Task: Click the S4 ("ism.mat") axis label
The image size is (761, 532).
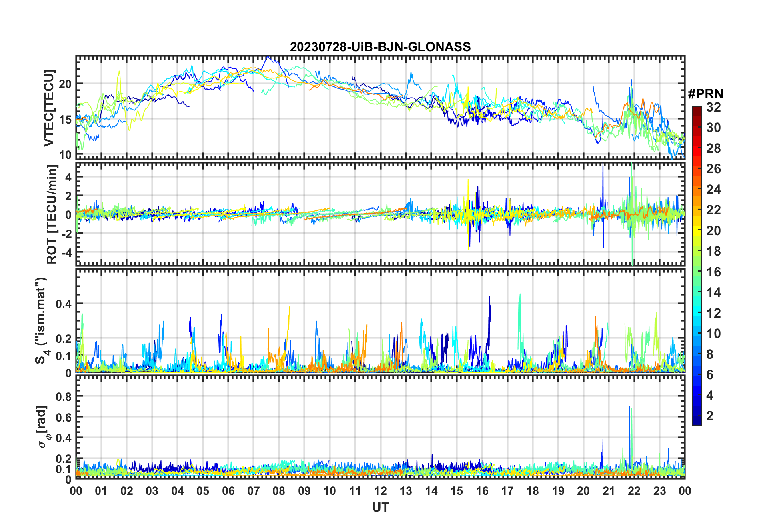Action: tap(41, 320)
